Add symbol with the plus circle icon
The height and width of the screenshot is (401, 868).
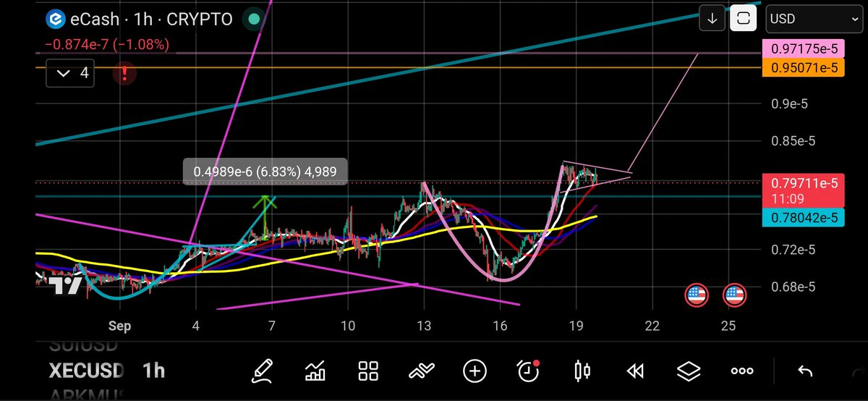click(475, 371)
